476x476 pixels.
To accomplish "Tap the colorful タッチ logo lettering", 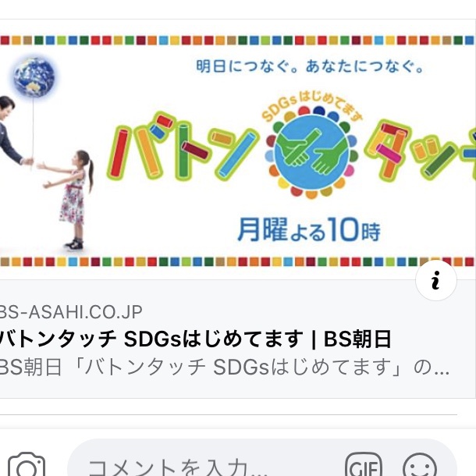I will (x=421, y=149).
